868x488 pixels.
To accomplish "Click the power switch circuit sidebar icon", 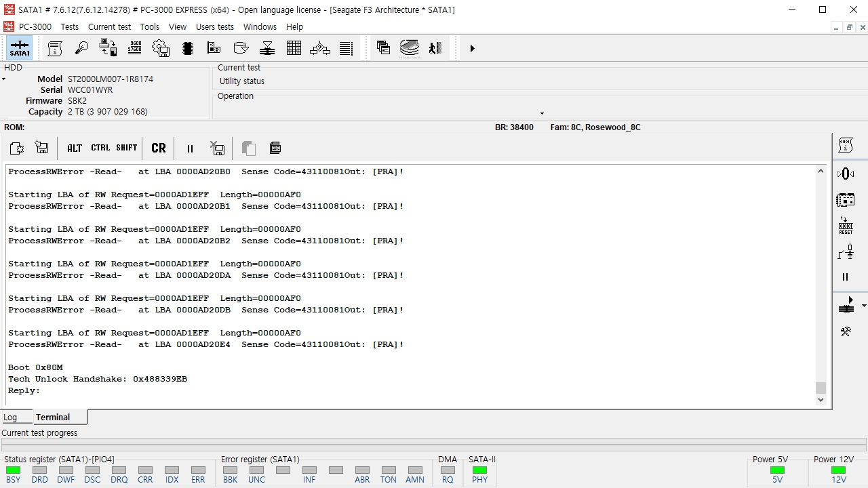I will click(x=846, y=252).
